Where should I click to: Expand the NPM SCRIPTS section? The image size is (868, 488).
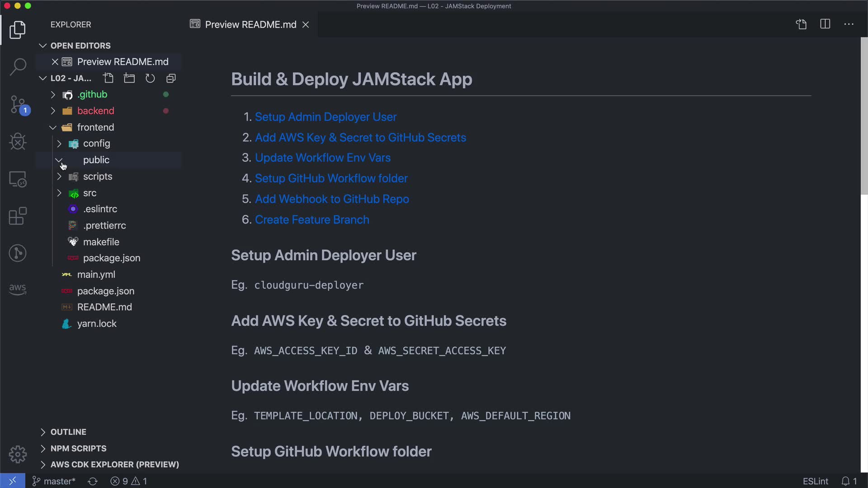(78, 448)
